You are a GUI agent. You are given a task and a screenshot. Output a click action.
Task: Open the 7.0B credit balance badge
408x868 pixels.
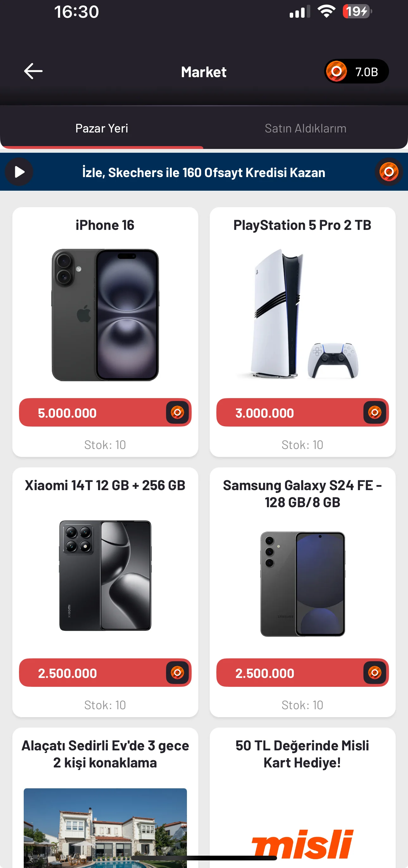(356, 71)
